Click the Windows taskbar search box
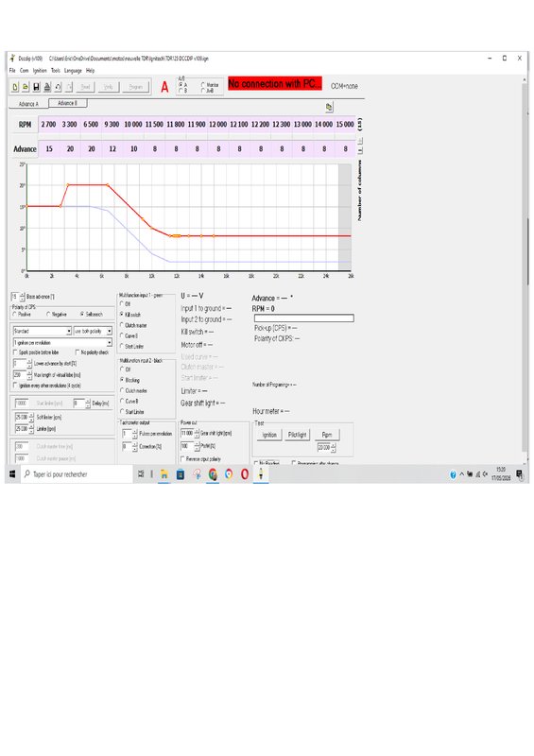This screenshot has width=534, height=756. tap(78, 474)
